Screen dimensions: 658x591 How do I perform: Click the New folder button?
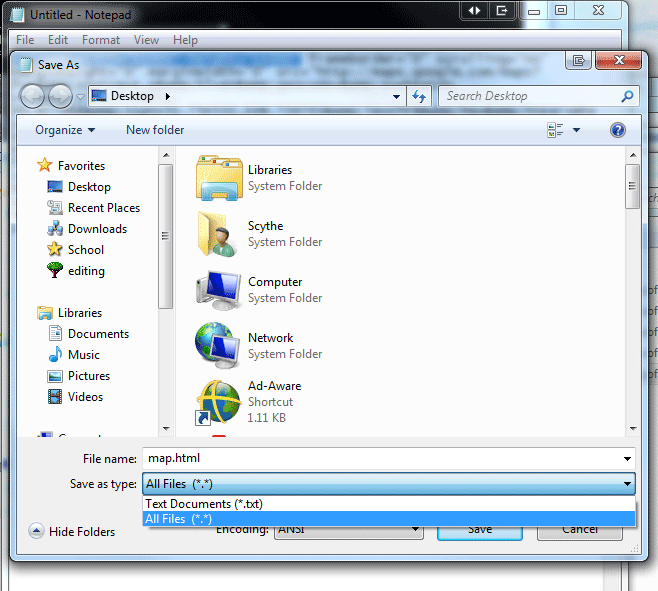click(155, 130)
